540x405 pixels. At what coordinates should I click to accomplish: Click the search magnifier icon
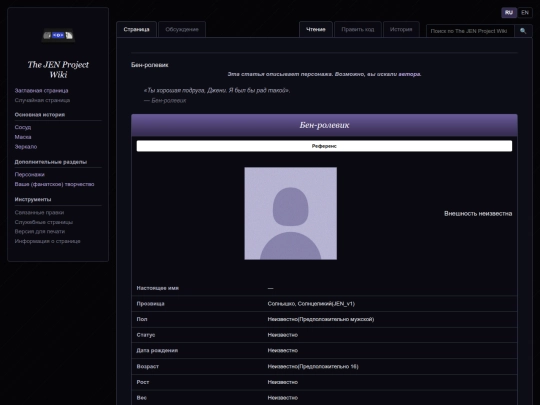click(x=523, y=31)
